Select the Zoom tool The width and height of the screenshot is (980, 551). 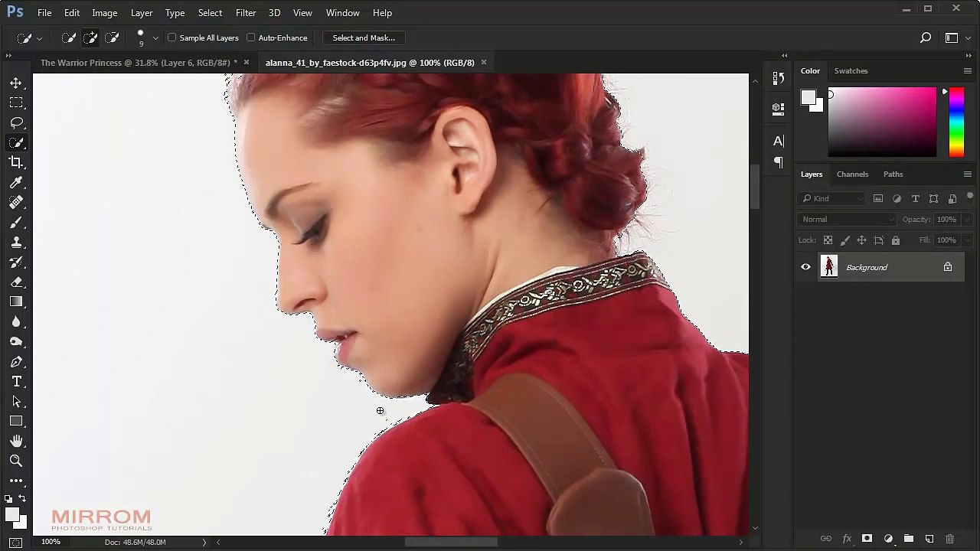point(16,461)
